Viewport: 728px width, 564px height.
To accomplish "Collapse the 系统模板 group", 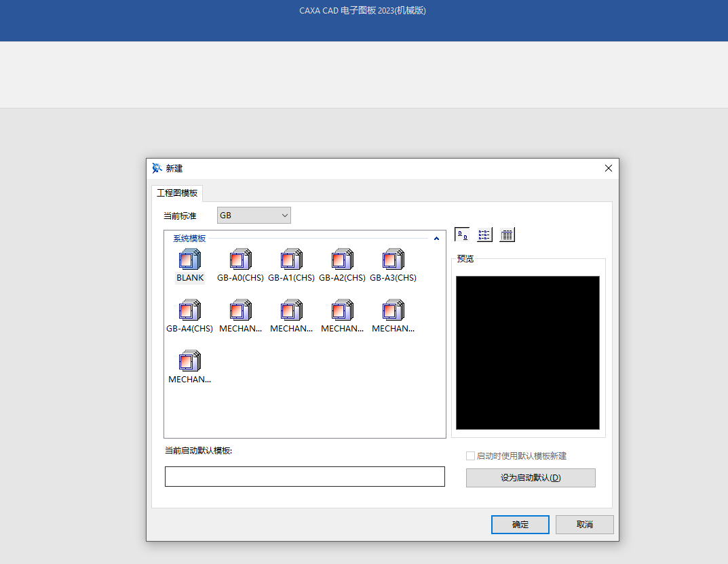I will (436, 239).
